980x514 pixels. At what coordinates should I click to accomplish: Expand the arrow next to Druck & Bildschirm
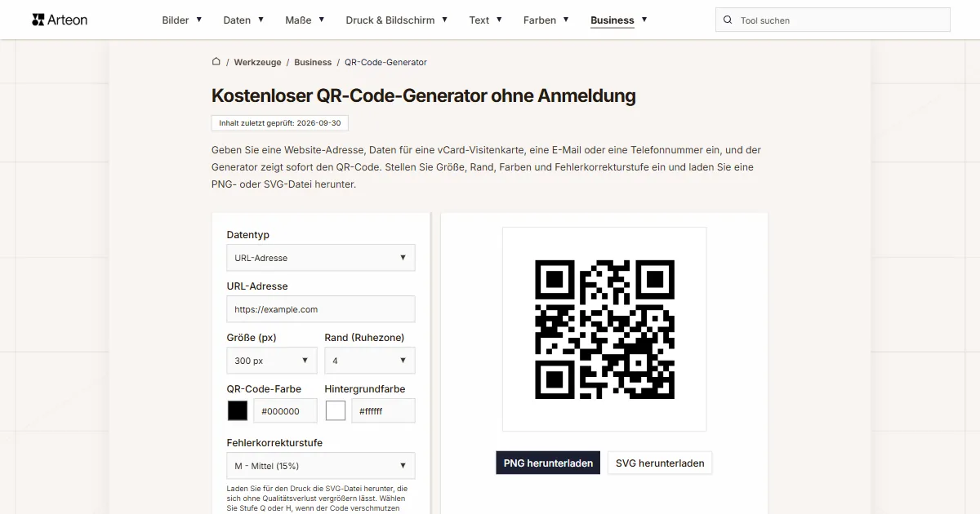444,20
